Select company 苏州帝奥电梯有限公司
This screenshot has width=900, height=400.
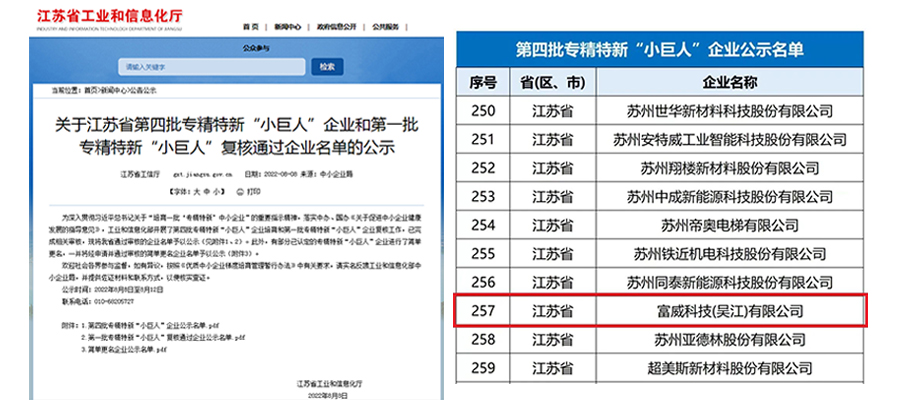(x=730, y=225)
